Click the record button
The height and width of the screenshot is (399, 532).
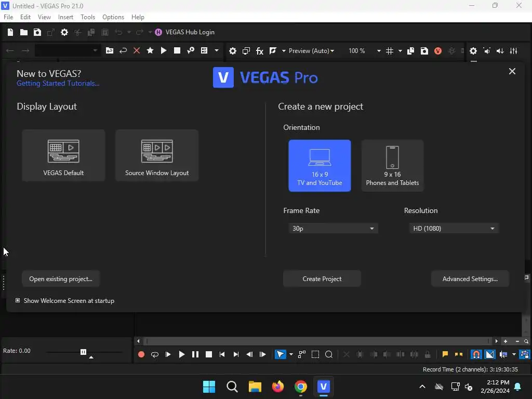141,354
